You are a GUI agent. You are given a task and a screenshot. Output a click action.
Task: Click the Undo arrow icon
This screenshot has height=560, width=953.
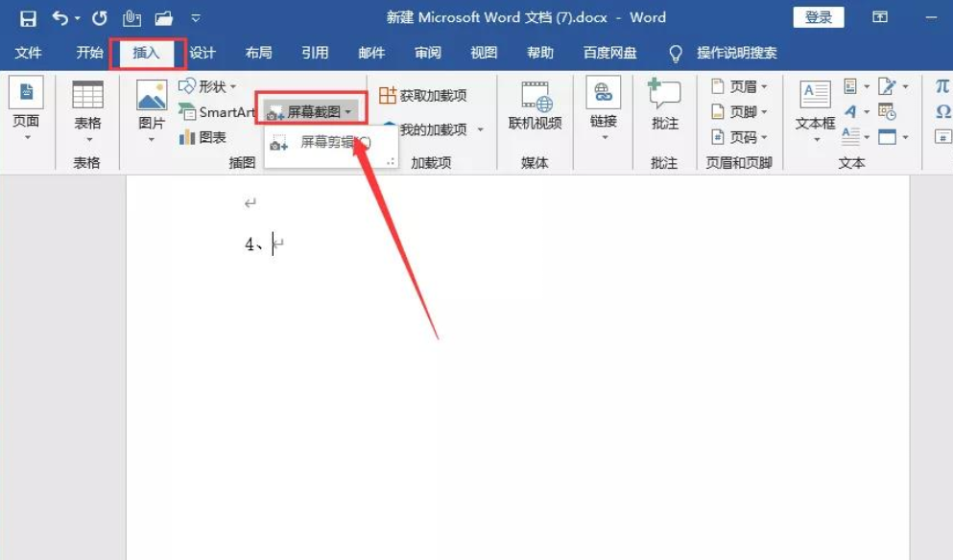60,18
